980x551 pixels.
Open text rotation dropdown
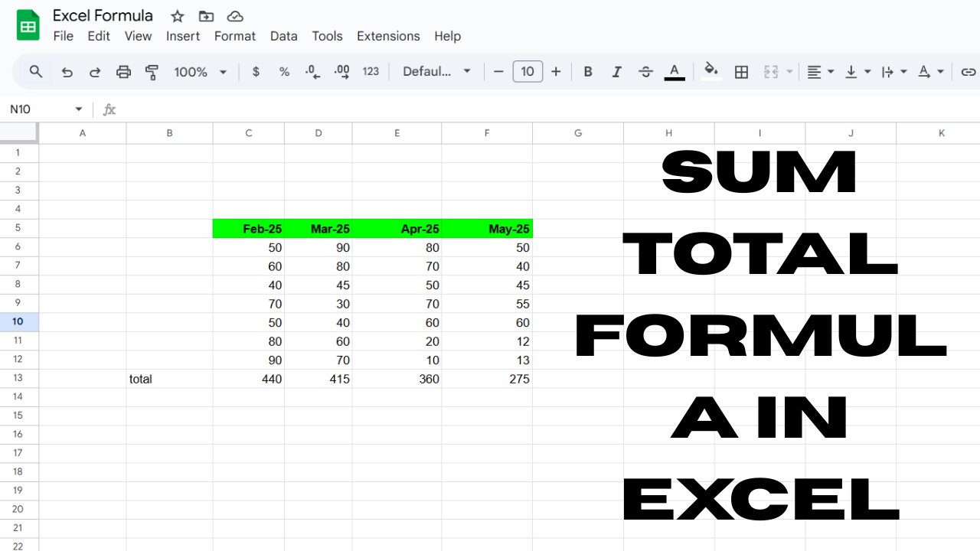(x=931, y=72)
